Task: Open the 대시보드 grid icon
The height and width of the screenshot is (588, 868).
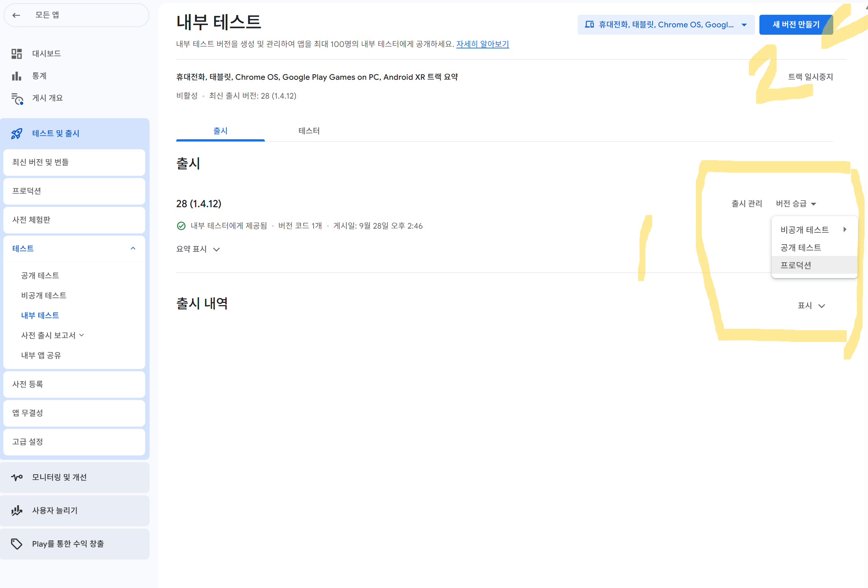Action: pyautogui.click(x=16, y=54)
